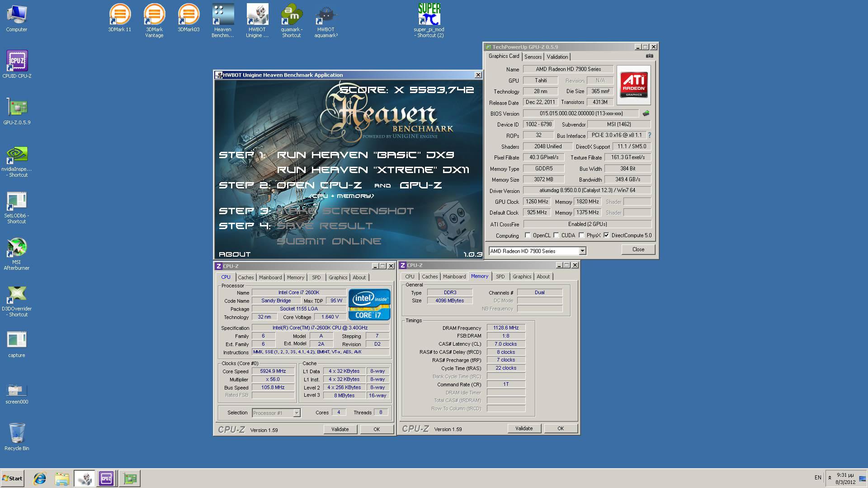Select Graphics Card tab in GPU-Z
This screenshot has height=488, width=868.
(x=504, y=56)
